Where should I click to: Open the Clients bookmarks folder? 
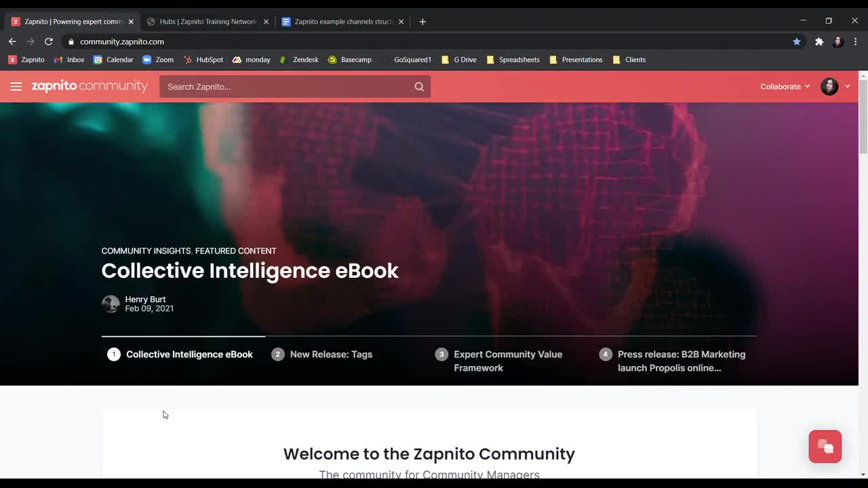(629, 60)
